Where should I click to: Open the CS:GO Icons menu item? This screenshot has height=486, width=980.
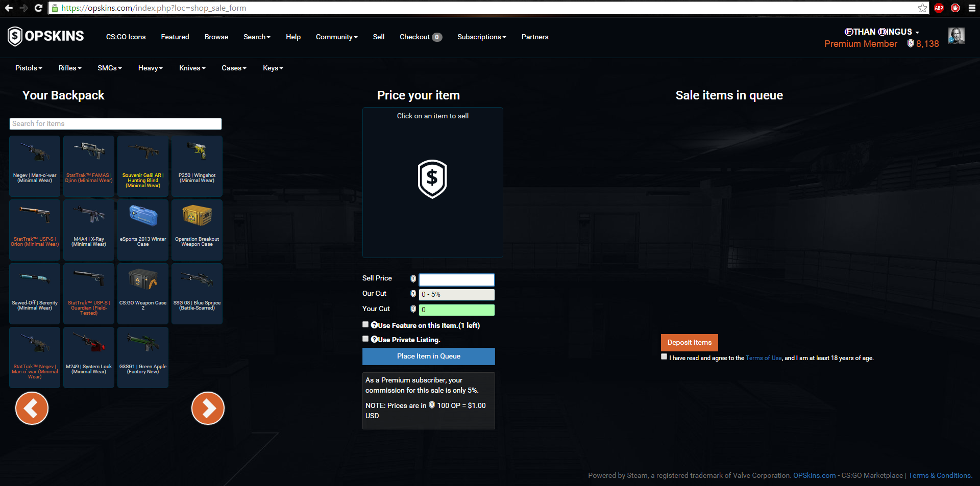click(126, 37)
